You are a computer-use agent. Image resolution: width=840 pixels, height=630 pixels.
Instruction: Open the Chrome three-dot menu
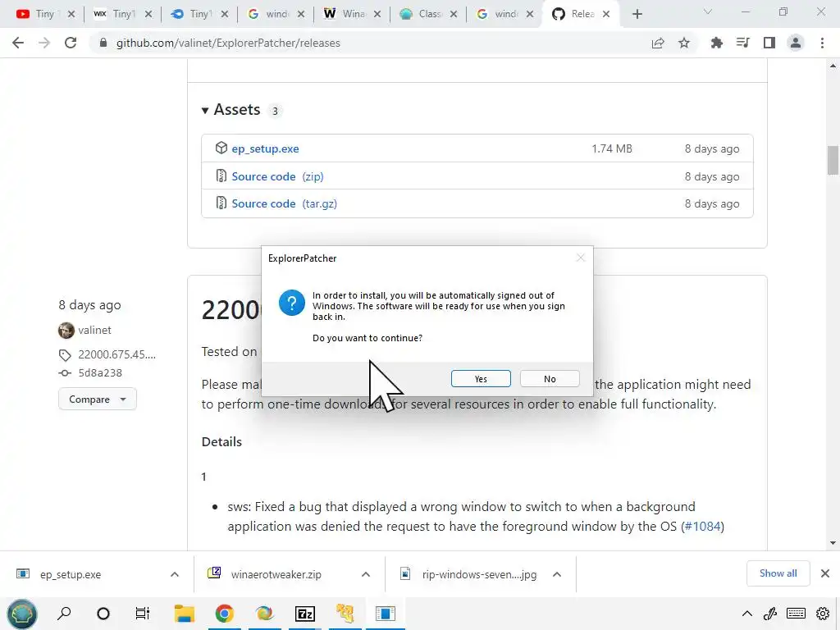[x=822, y=43]
